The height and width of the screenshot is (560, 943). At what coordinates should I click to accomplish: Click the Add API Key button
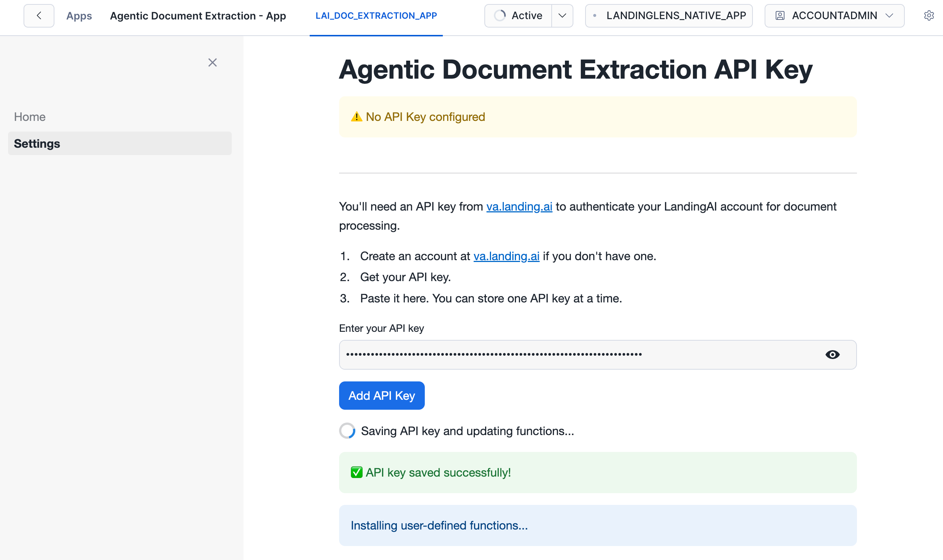pos(381,395)
